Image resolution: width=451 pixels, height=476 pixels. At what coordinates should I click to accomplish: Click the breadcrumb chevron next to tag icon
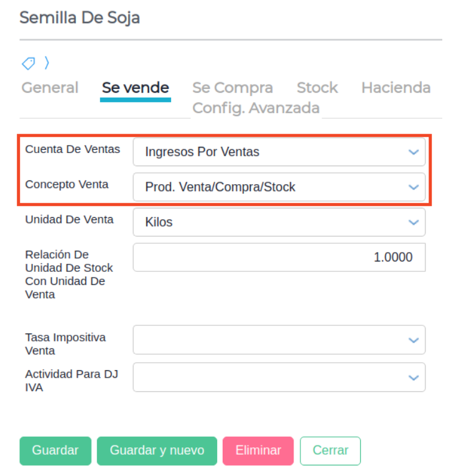[47, 63]
